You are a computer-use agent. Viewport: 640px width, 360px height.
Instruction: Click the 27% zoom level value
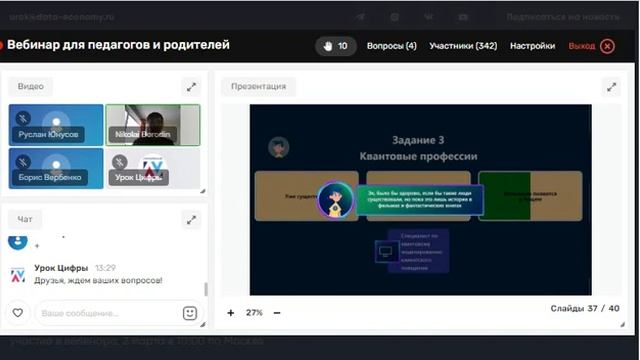coord(254,313)
